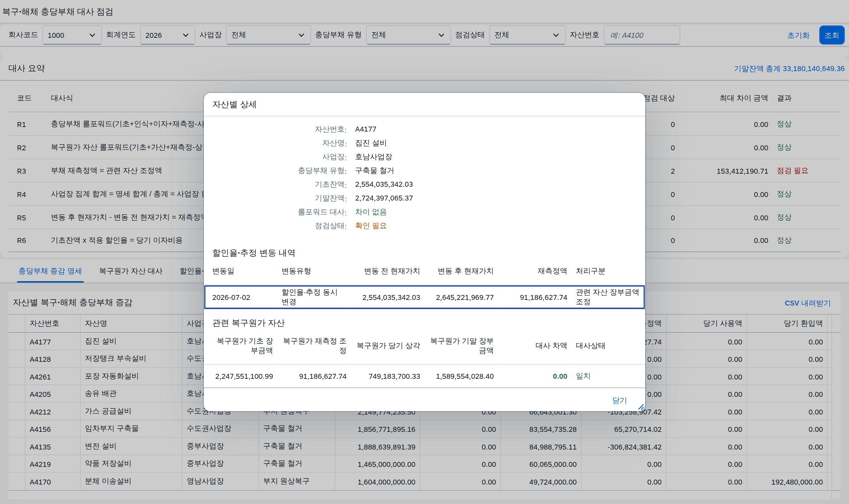Expand the 점검상태 dropdown

point(527,35)
